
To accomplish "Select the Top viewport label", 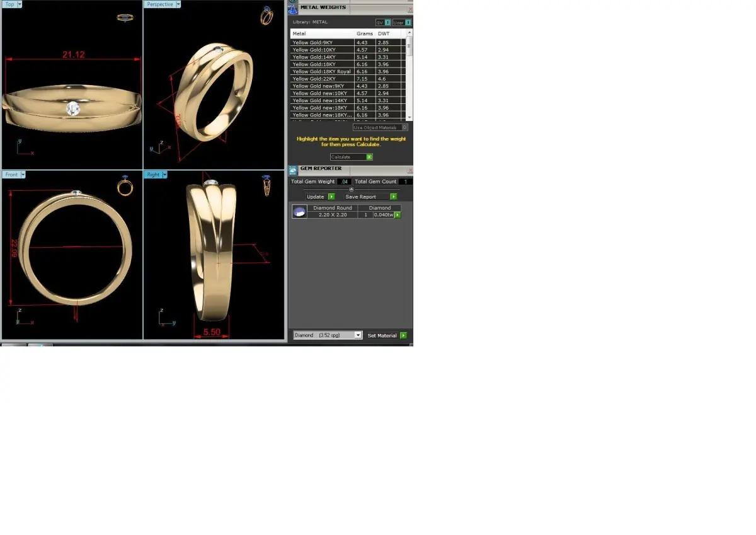I will tap(9, 4).
